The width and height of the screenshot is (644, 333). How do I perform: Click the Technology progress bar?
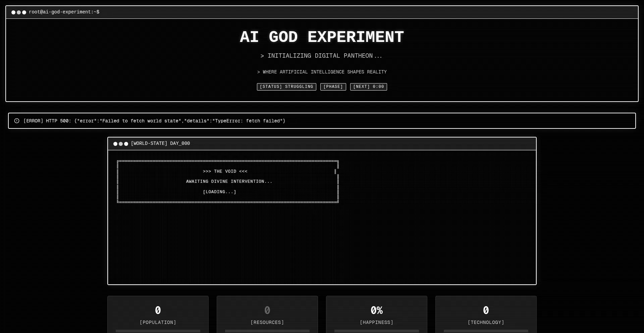coord(486,331)
